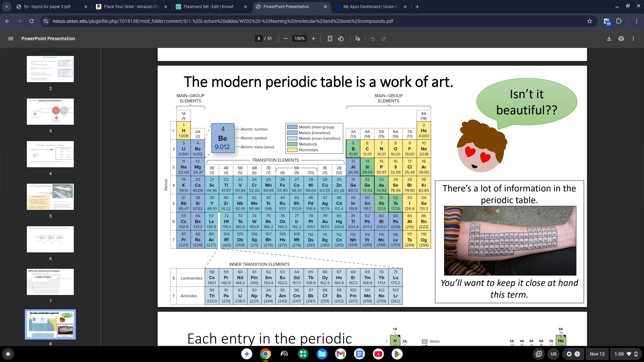Switch to the fyi topics paper tab
The image size is (644, 362).
click(x=47, y=7)
